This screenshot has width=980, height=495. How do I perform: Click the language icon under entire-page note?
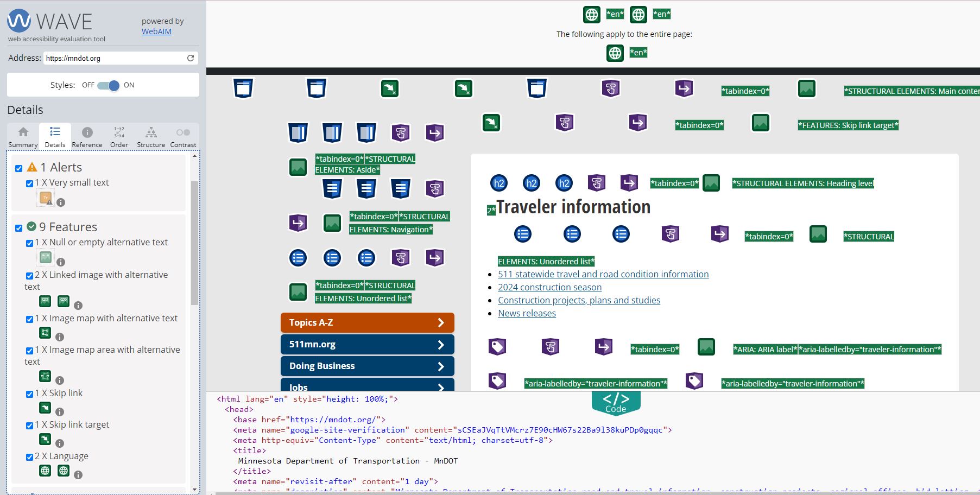(615, 53)
